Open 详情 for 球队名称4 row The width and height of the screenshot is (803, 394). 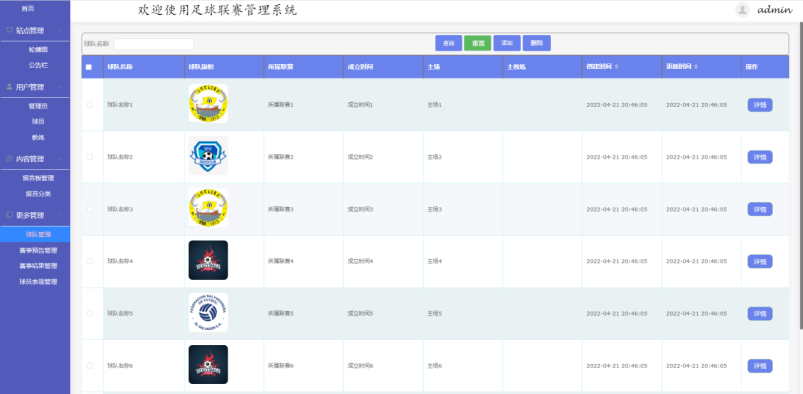click(760, 262)
